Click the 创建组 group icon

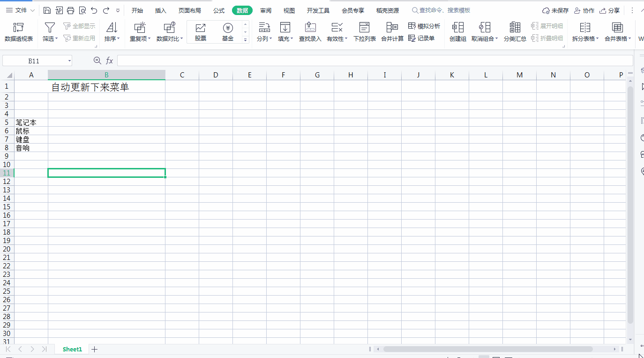pos(458,28)
